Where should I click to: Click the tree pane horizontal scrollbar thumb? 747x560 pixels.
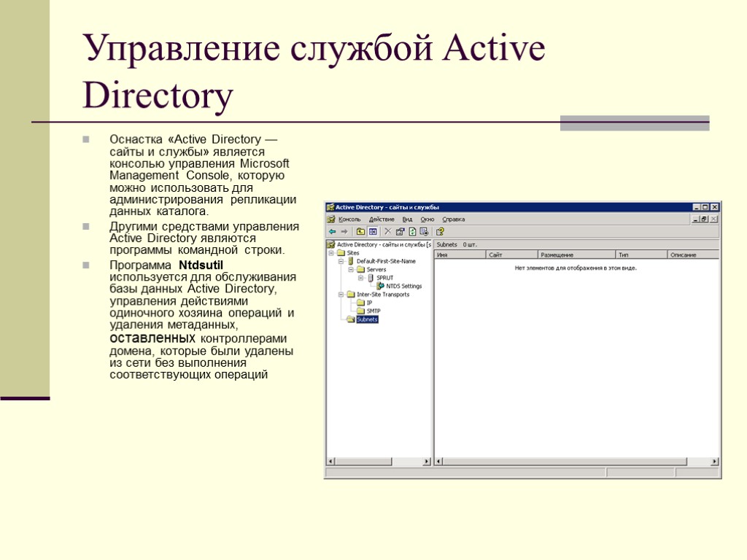[x=363, y=461]
